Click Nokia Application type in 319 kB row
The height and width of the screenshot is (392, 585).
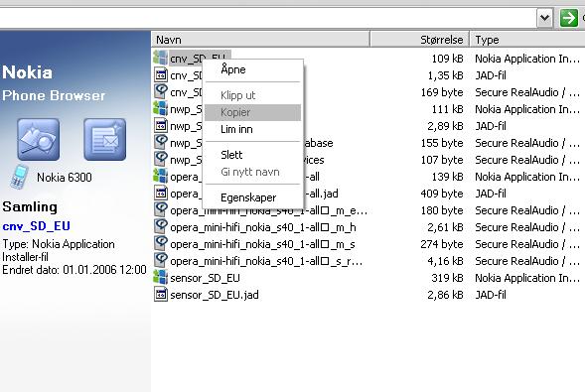tap(527, 278)
